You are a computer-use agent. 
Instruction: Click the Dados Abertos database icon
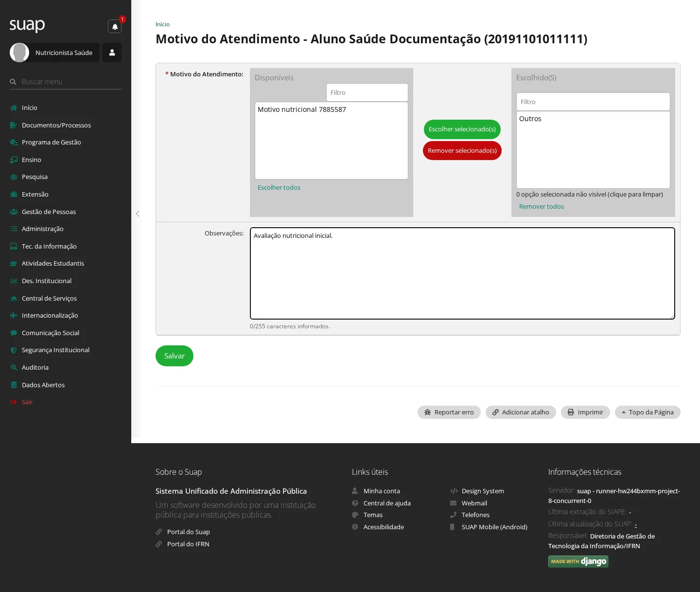[14, 385]
